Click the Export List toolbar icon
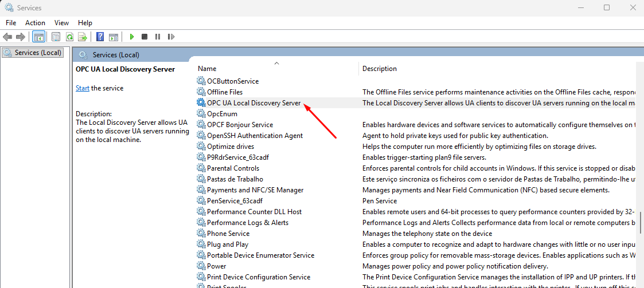This screenshot has width=644, height=288. (83, 37)
